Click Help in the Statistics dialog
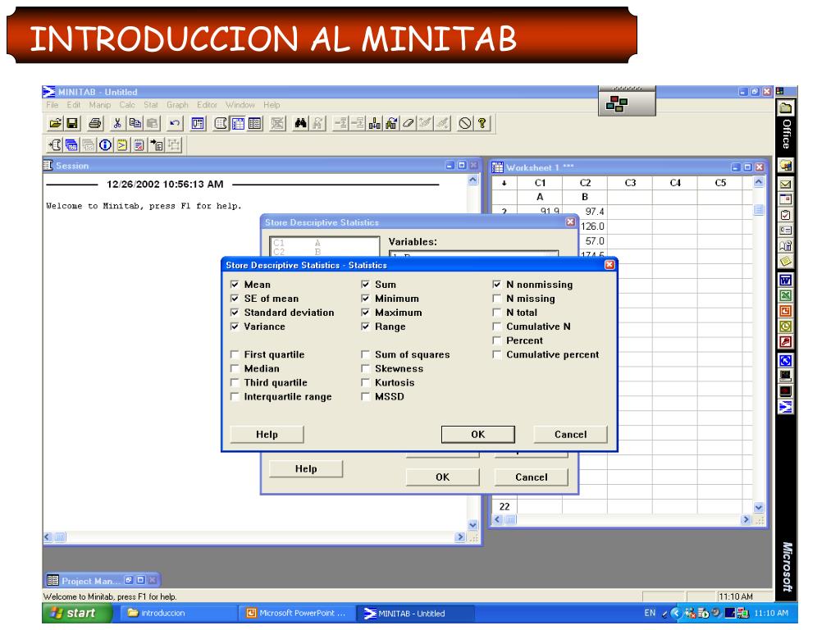840x630 pixels. point(267,435)
